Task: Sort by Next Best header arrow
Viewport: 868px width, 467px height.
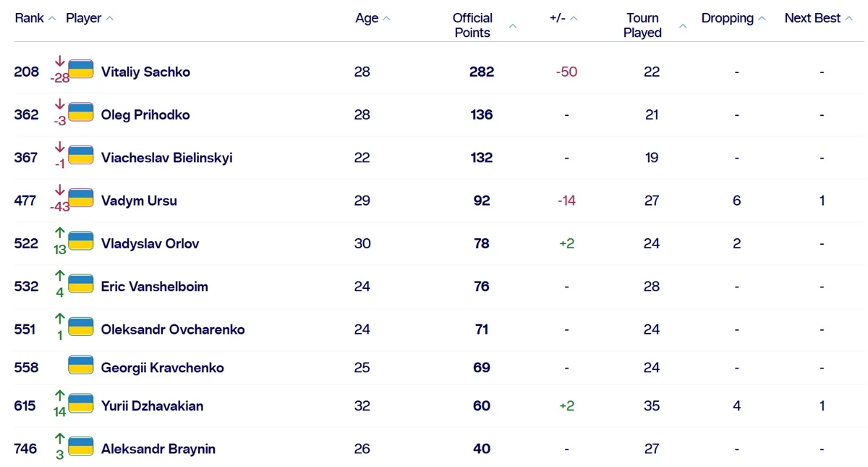Action: (848, 19)
